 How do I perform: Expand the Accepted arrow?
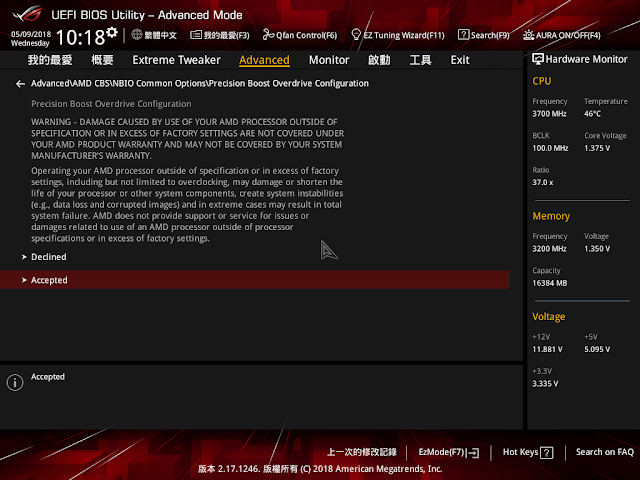tap(24, 280)
